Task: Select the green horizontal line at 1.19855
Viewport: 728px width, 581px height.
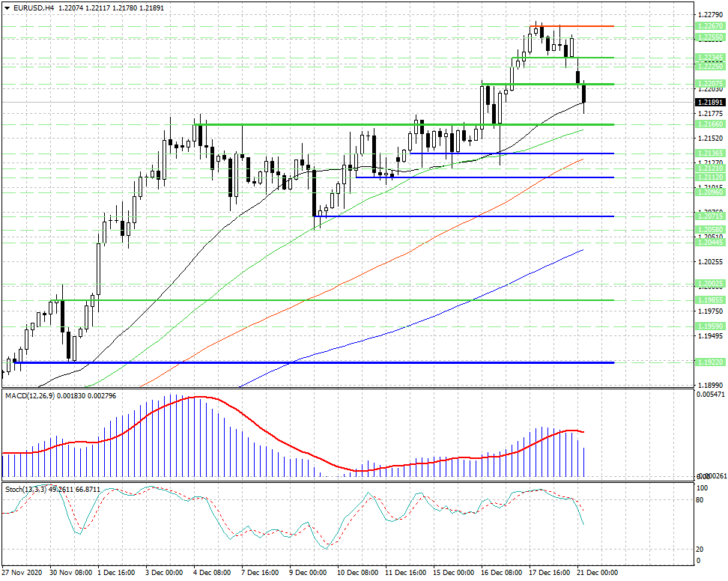Action: 332,300
